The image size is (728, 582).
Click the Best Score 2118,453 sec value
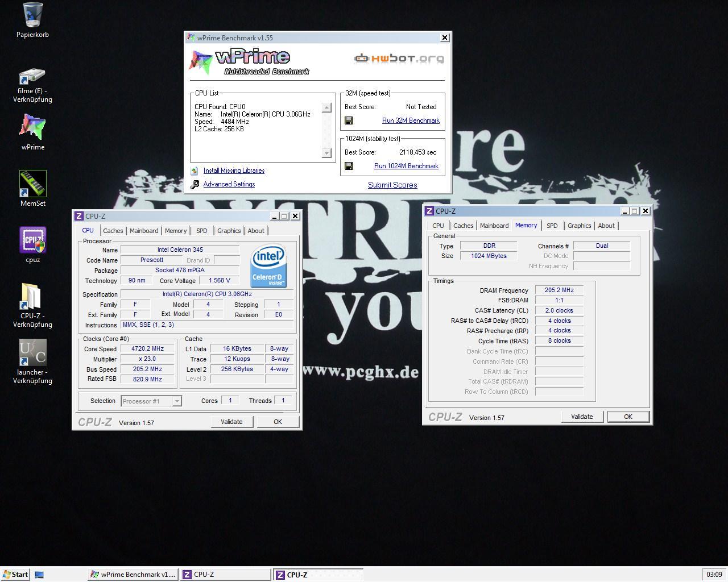[x=418, y=152]
